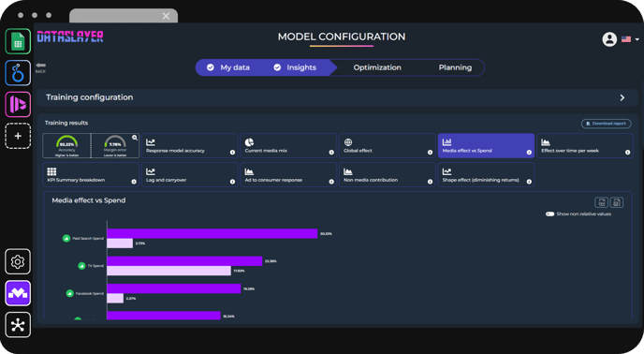Toggle the TV Spend thumbs-up indicator

coord(81,266)
